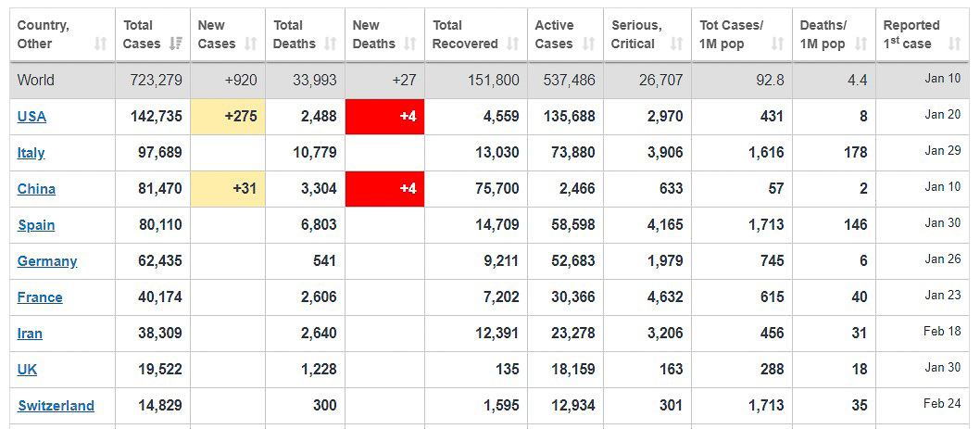Click Switzerland reported date Feb 24
This screenshot has height=429, width=980.
943,403
